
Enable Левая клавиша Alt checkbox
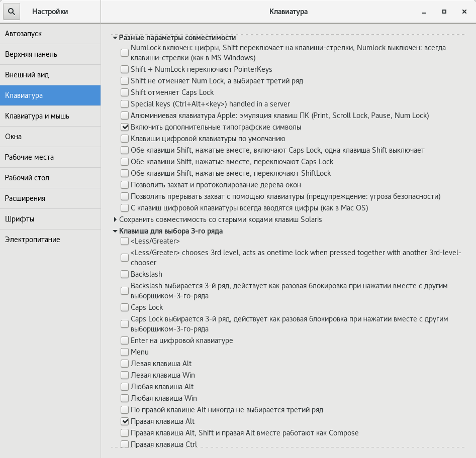pos(125,364)
